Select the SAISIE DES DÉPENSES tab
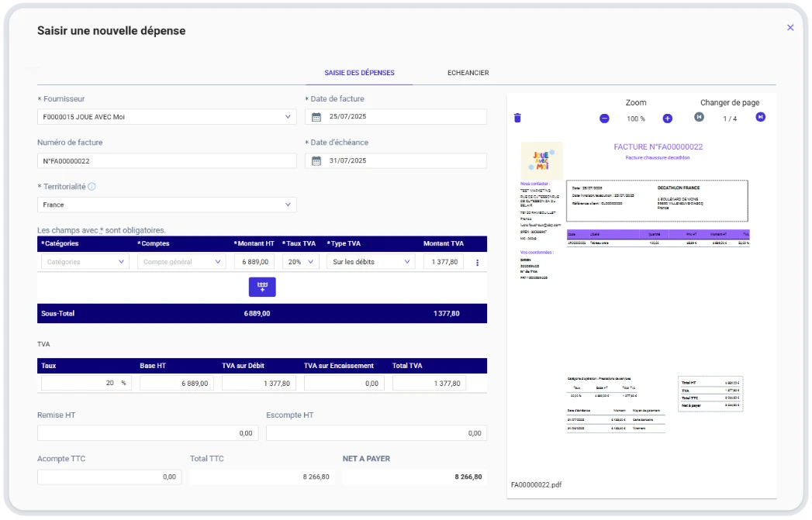 point(359,73)
